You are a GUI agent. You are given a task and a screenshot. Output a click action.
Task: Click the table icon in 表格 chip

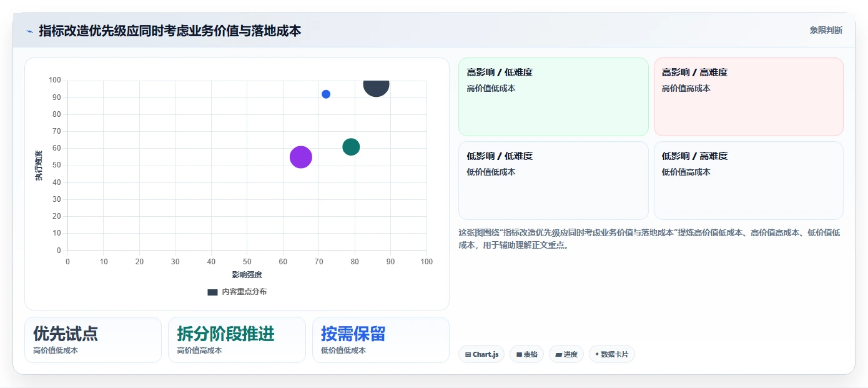click(x=519, y=354)
